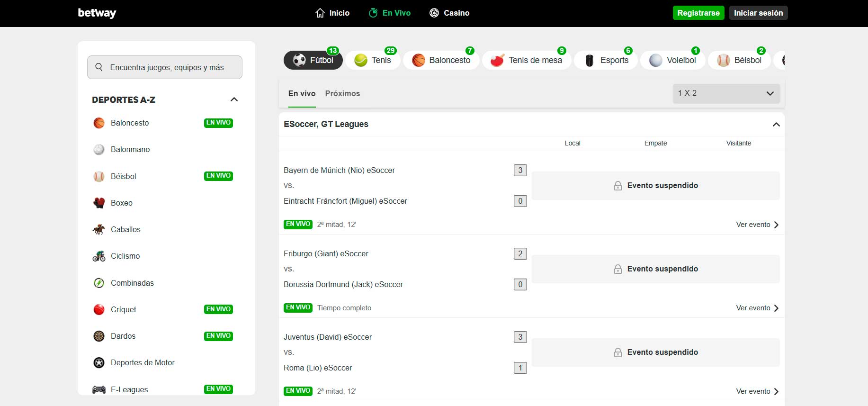Focus the search field for juegos, equipos
The image size is (868, 406).
pos(165,67)
